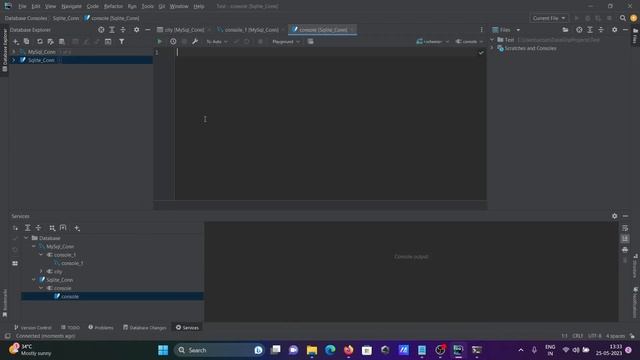Click Sqlite_Conn breadcrumb in navigation bar

point(66,18)
